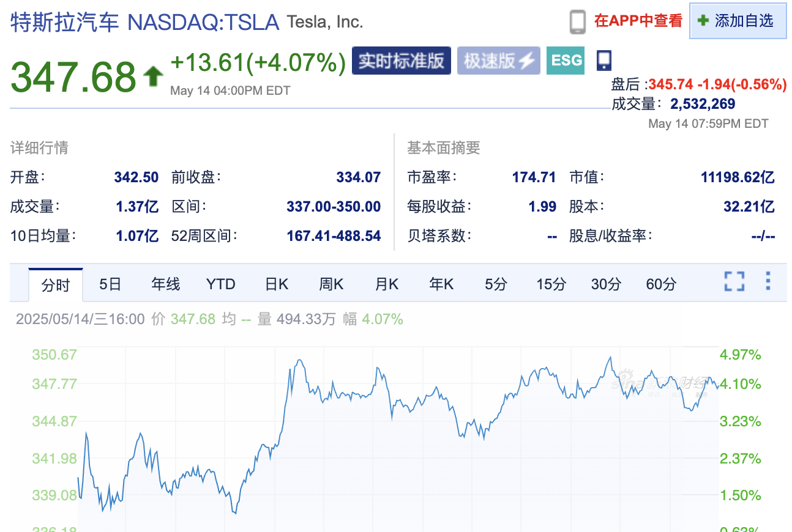Open the YTD chart tab
This screenshot has width=792, height=532.
(220, 284)
